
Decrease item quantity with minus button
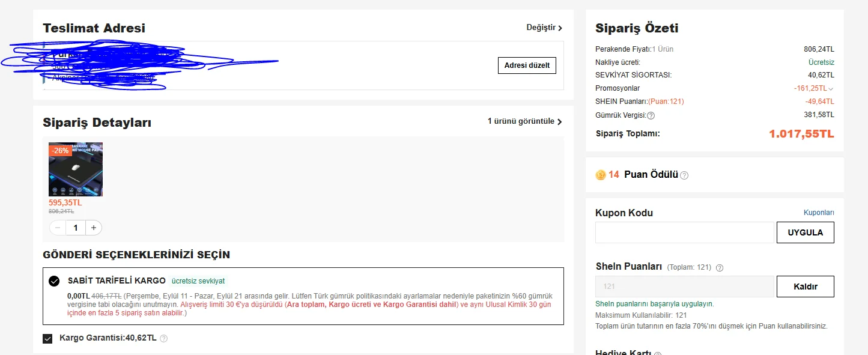tap(58, 228)
